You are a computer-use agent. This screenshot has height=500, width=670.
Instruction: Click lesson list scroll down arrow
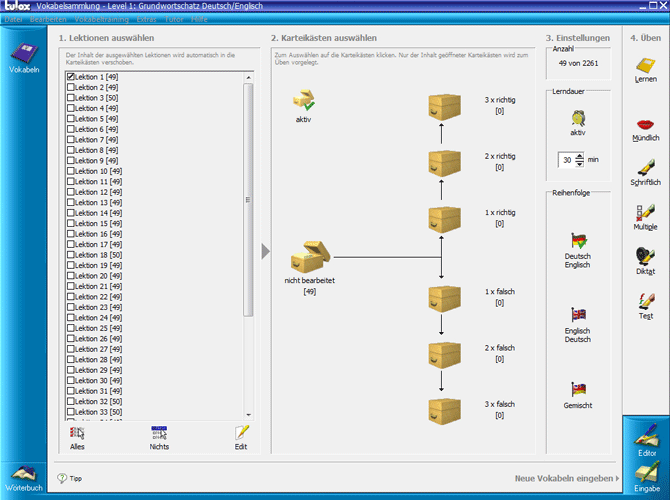click(x=248, y=415)
